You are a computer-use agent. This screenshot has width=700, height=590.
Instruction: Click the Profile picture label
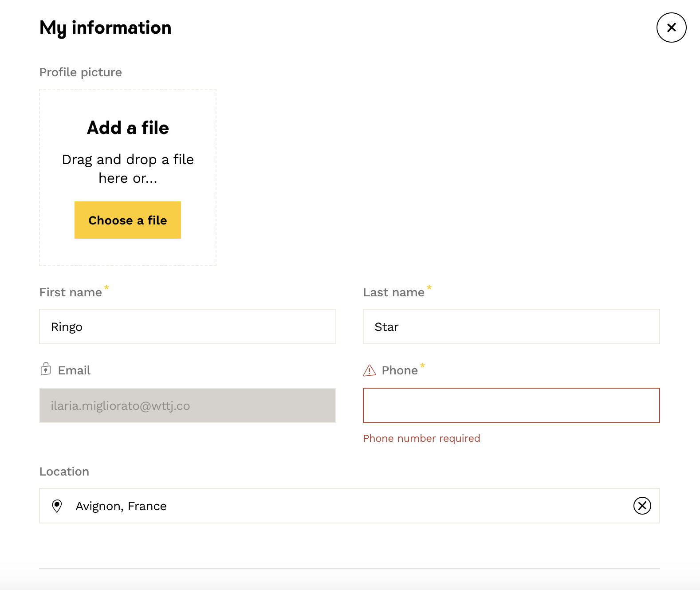[x=80, y=72]
